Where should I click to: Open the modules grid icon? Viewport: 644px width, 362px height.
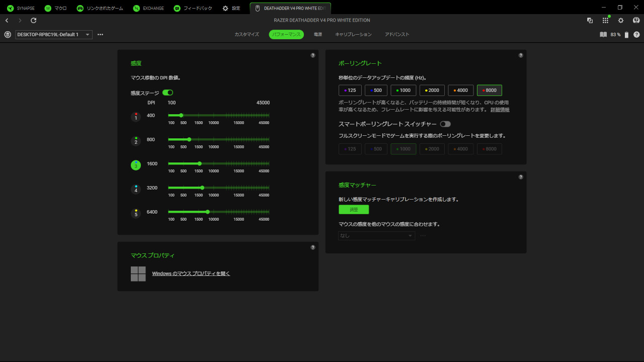(x=605, y=21)
